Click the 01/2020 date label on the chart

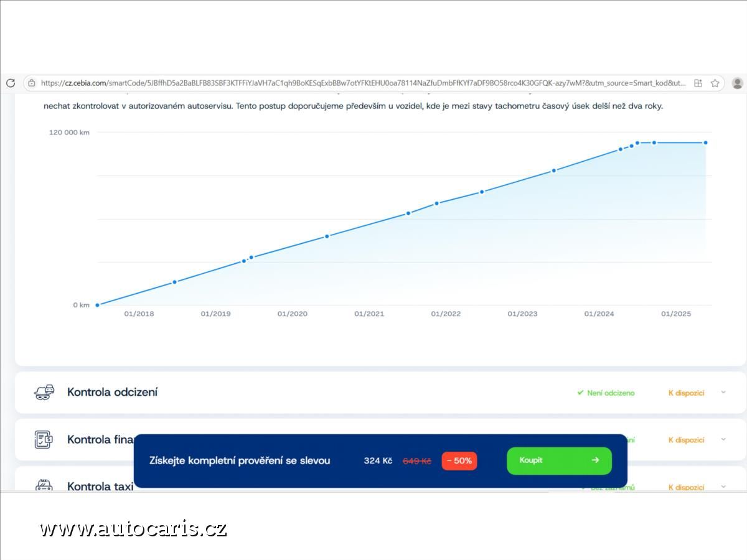[x=292, y=314]
